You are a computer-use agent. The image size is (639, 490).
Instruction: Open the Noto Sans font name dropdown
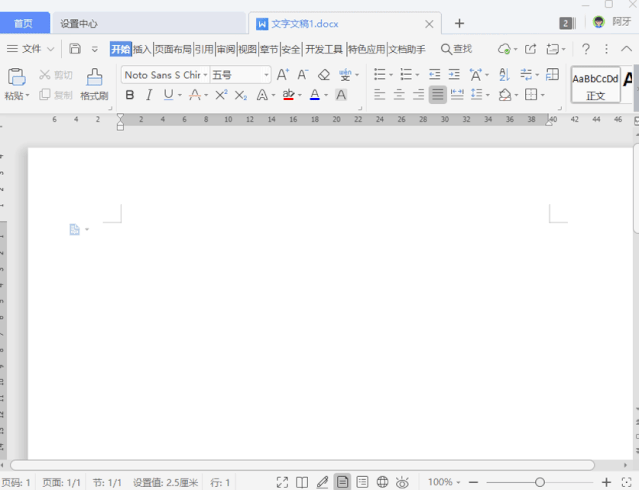(x=166, y=75)
